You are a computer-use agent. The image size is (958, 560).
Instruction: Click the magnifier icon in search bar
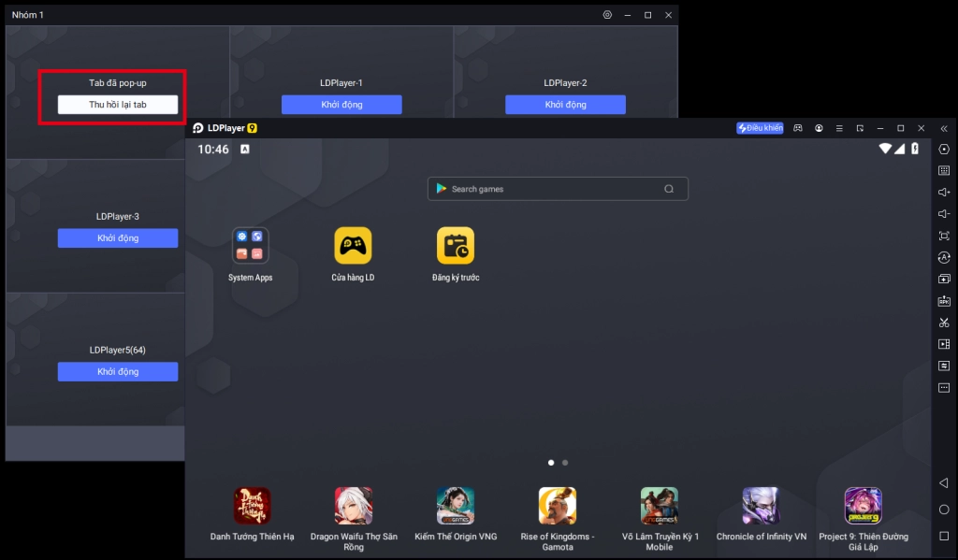click(669, 189)
